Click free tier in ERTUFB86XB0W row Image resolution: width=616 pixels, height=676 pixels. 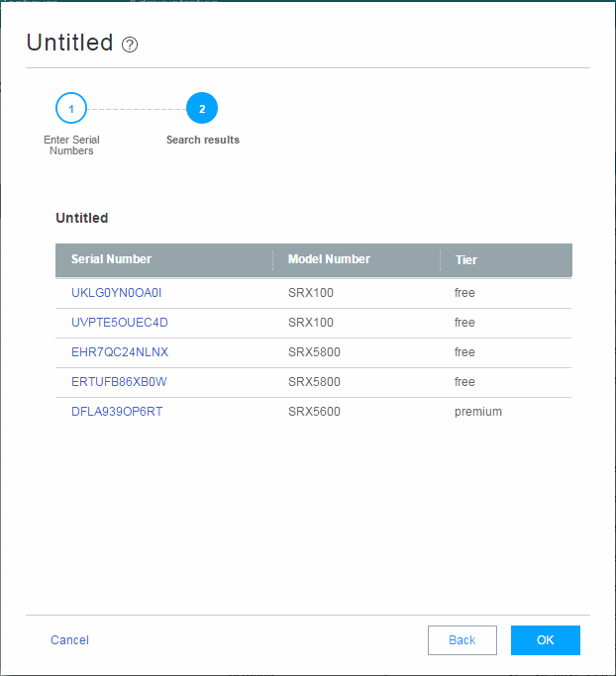pyautogui.click(x=464, y=382)
